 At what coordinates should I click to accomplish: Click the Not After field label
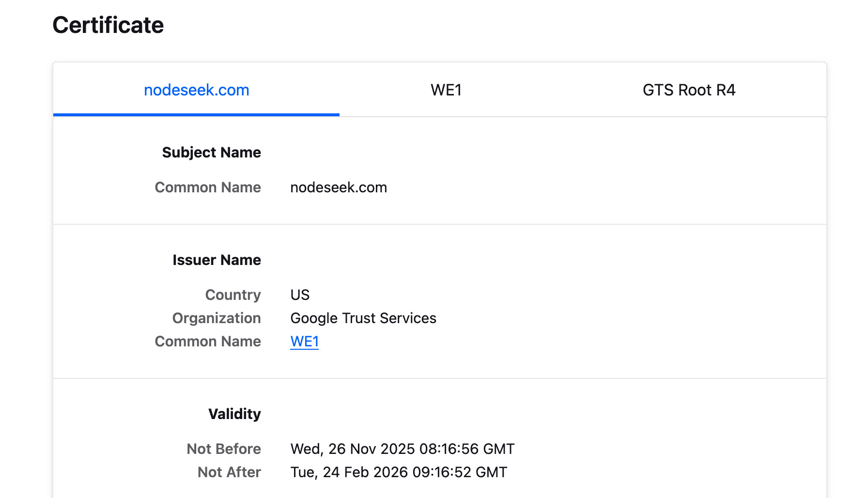click(229, 472)
